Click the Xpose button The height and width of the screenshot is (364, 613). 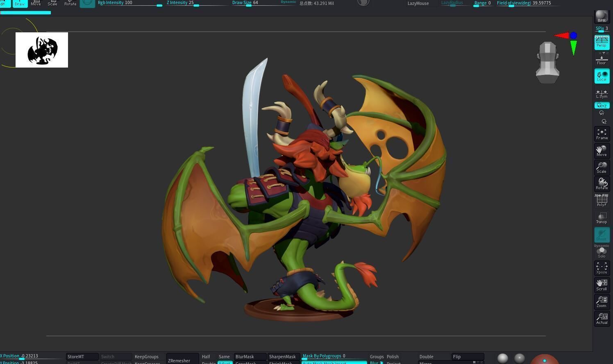coord(602,268)
